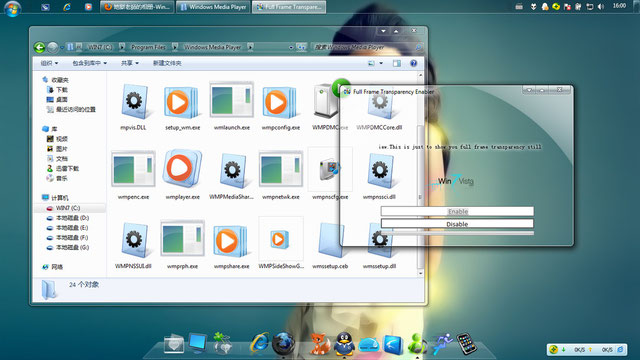This screenshot has height=360, width=640.
Task: Expand the arrow after Windows Media Player breadcrumb
Action: pyautogui.click(x=250, y=47)
